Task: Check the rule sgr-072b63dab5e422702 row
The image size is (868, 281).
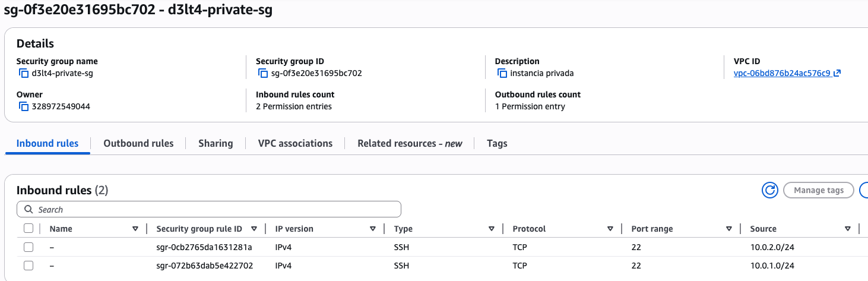Action: pos(28,266)
